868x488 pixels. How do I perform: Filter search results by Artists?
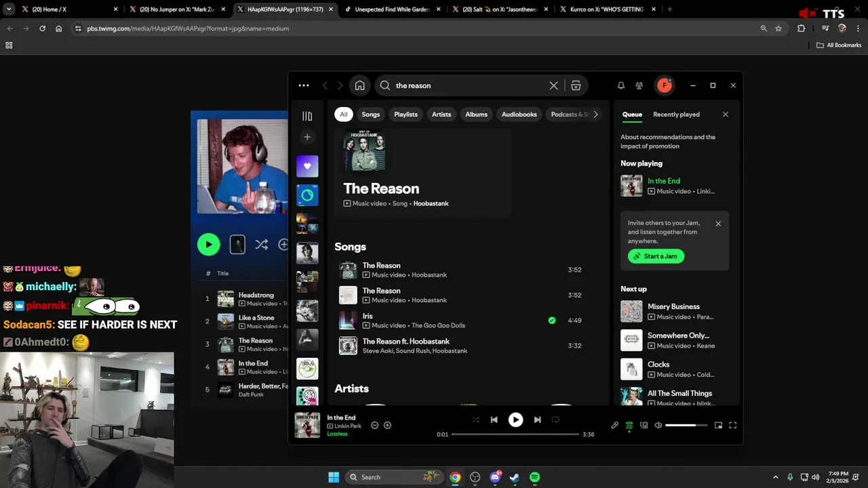pyautogui.click(x=441, y=115)
